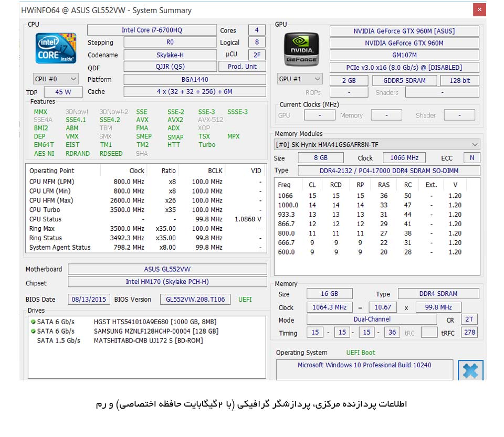This screenshot has height=437, width=504.
Task: Click the AVX2 feature label
Action: tap(175, 120)
